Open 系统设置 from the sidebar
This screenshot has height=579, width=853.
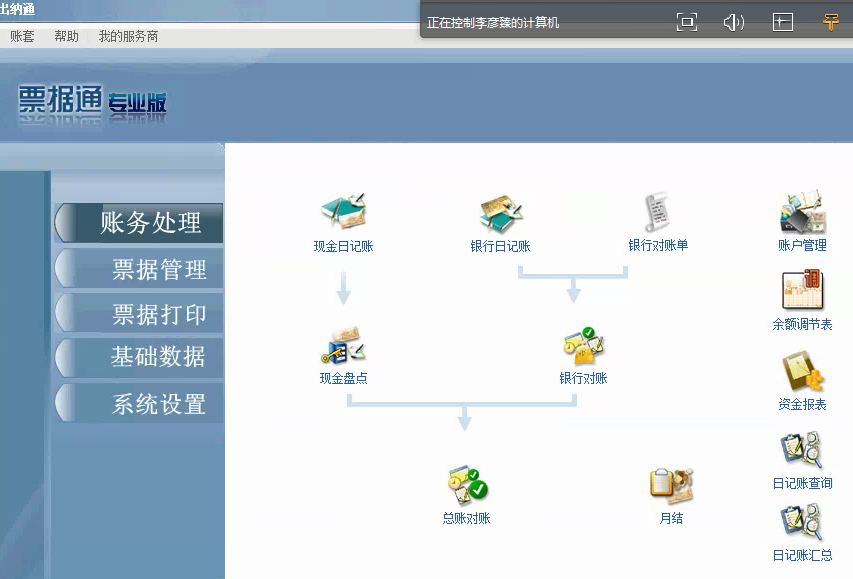pos(140,403)
